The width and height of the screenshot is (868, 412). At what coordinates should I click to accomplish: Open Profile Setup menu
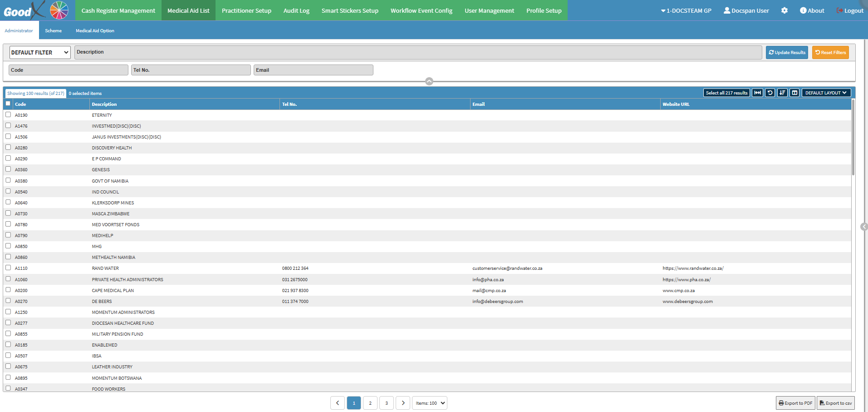tap(544, 10)
